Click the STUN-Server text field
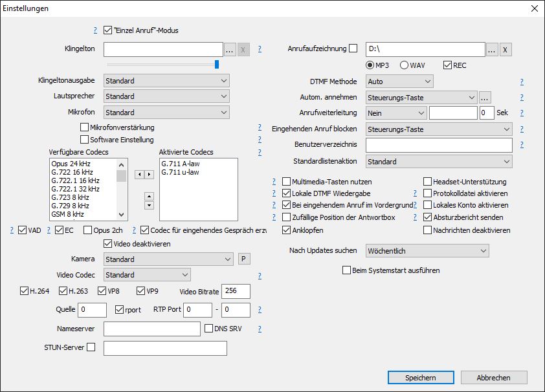Viewport: 545px width, 392px height. (165, 348)
